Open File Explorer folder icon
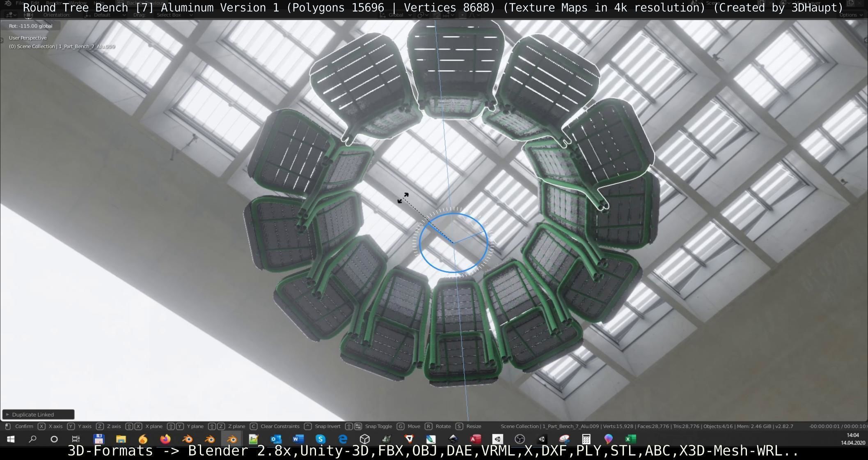Viewport: 868px width, 460px height. click(x=121, y=439)
